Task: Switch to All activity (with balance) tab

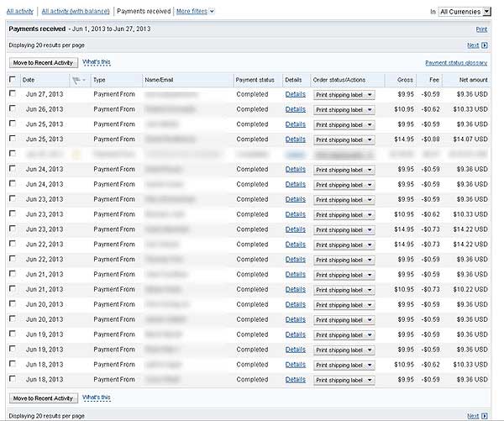Action: tap(76, 12)
